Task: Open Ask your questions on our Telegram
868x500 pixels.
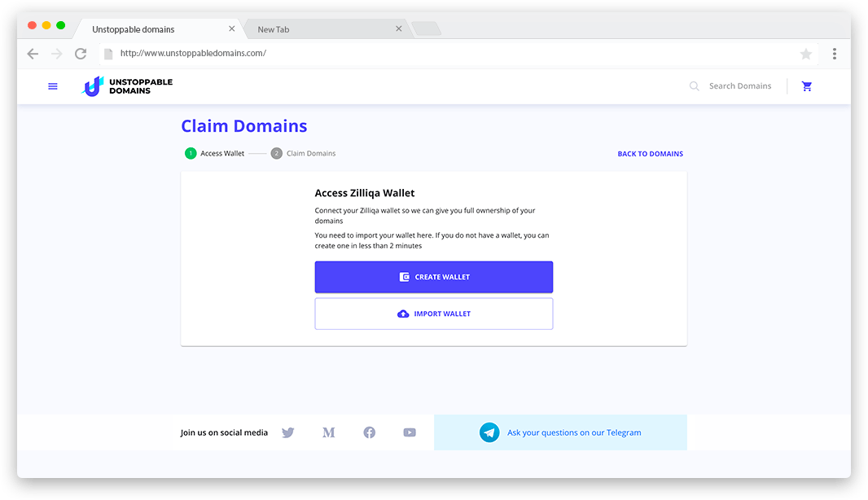Action: 574,432
